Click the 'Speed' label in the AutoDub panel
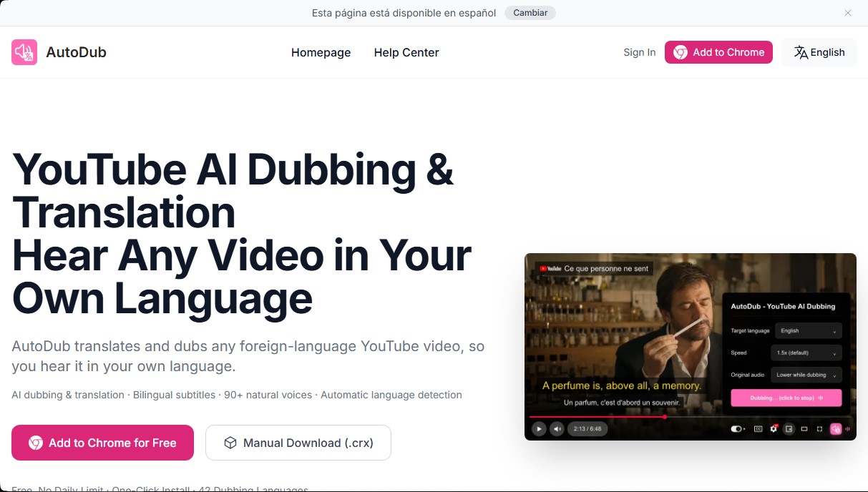The width and height of the screenshot is (868, 492). tap(738, 353)
